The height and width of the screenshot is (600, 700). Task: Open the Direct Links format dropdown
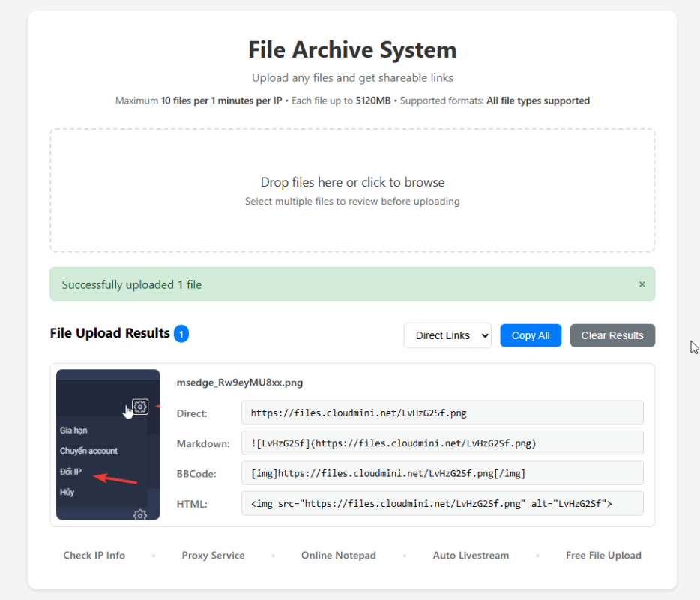point(447,335)
